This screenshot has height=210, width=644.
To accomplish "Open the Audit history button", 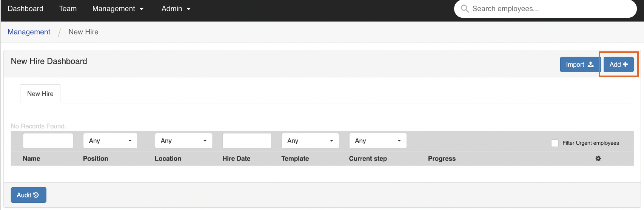I will tap(28, 195).
